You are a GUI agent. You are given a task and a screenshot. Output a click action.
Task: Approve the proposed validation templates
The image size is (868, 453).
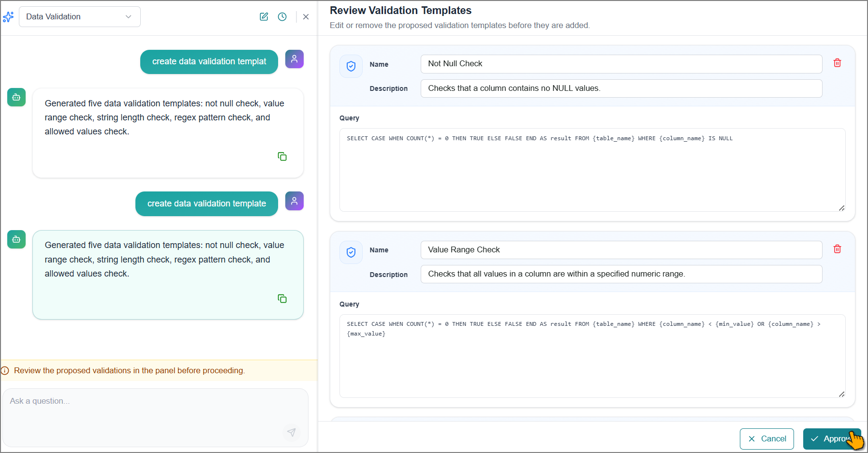(832, 439)
